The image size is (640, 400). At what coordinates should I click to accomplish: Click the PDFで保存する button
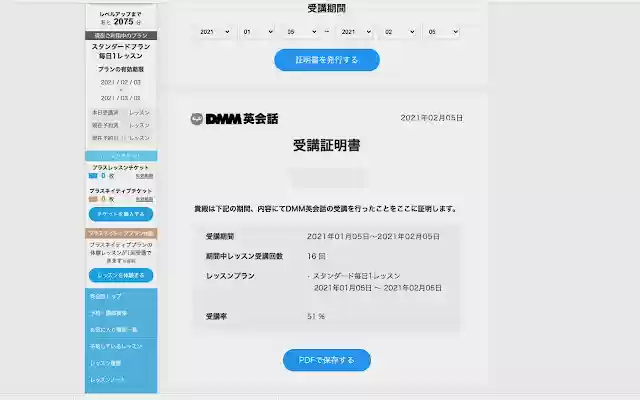327,360
